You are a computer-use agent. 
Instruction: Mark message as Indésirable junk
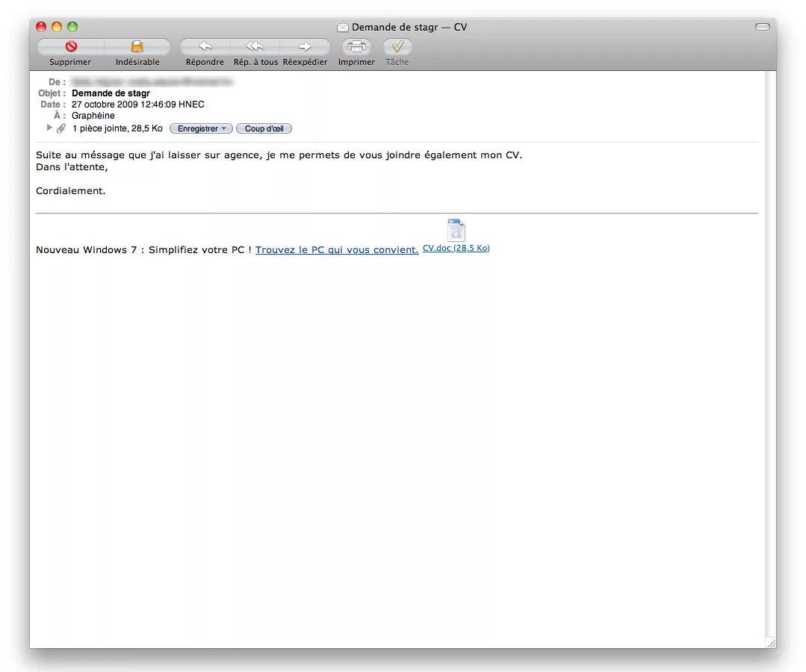pyautogui.click(x=137, y=46)
